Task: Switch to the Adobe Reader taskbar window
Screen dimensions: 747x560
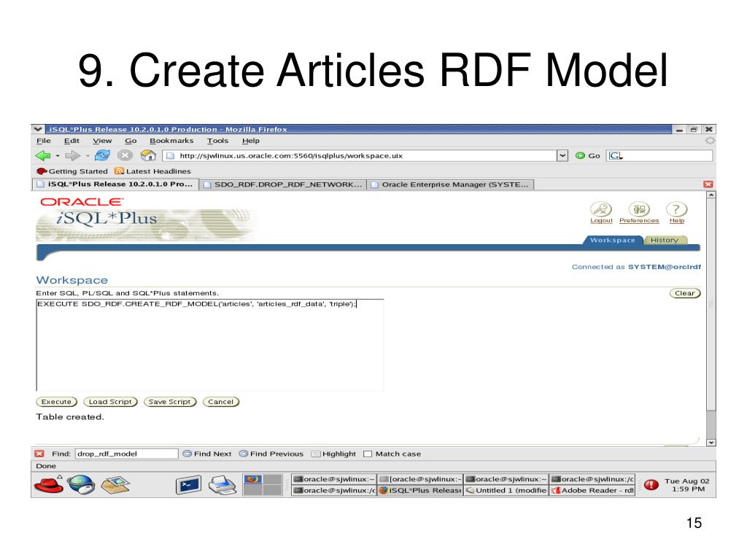Action: tap(592, 490)
